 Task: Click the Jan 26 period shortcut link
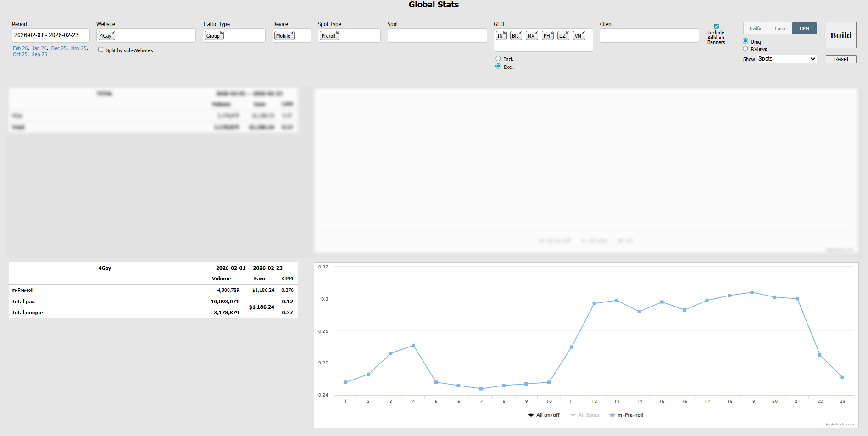pyautogui.click(x=39, y=48)
